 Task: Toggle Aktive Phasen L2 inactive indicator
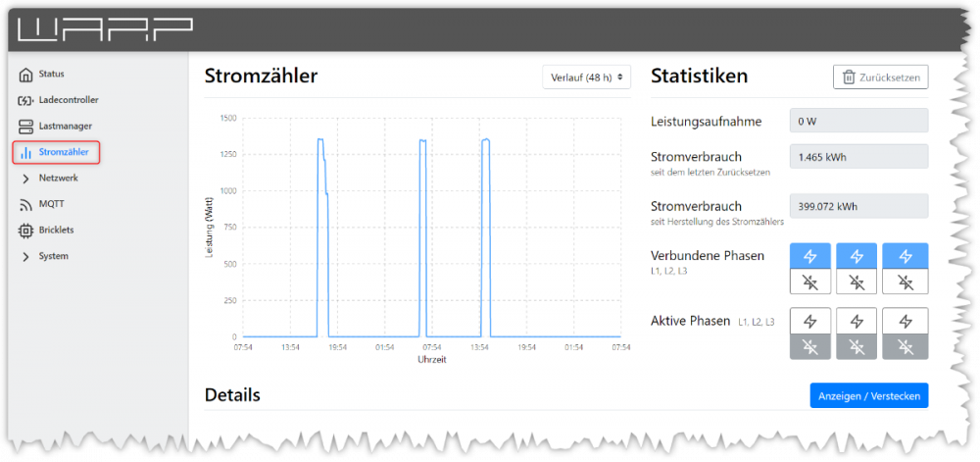[x=857, y=346]
